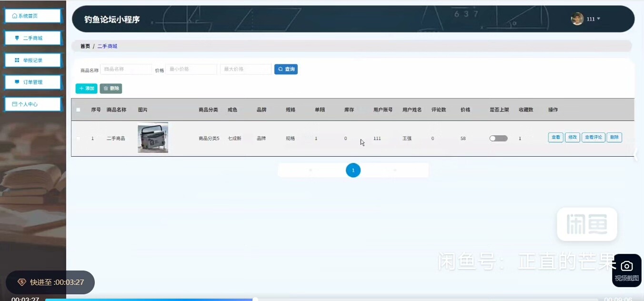The image size is (644, 301).
Task: Click 查看 button in the row
Action: [555, 137]
